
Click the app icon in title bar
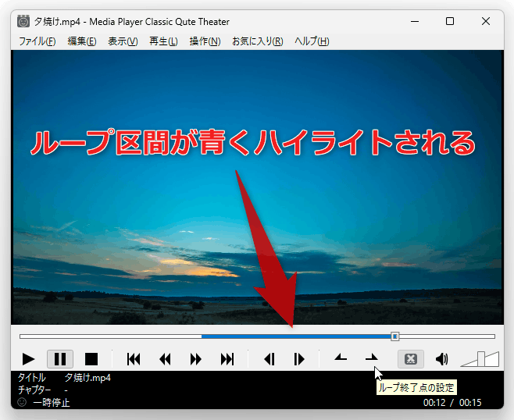click(x=23, y=21)
